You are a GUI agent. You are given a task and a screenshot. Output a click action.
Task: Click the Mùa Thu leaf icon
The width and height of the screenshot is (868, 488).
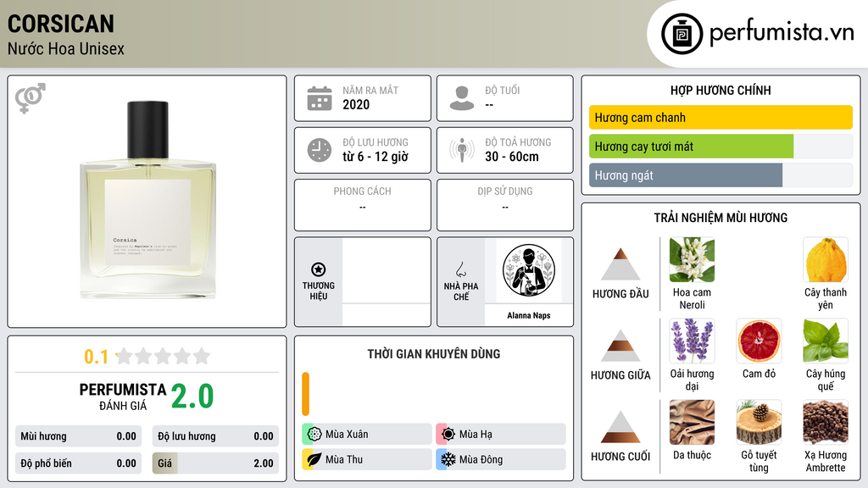click(314, 459)
